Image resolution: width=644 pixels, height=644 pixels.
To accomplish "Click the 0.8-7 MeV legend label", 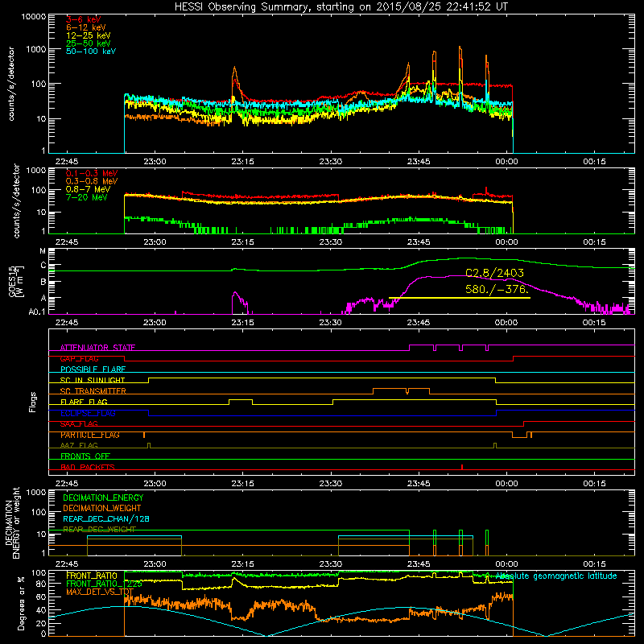I will (x=88, y=189).
